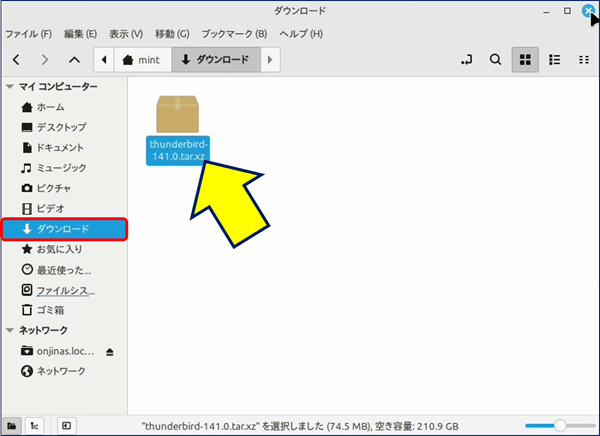Open お気に入り in the sidebar
The height and width of the screenshot is (436, 600).
coord(64,249)
